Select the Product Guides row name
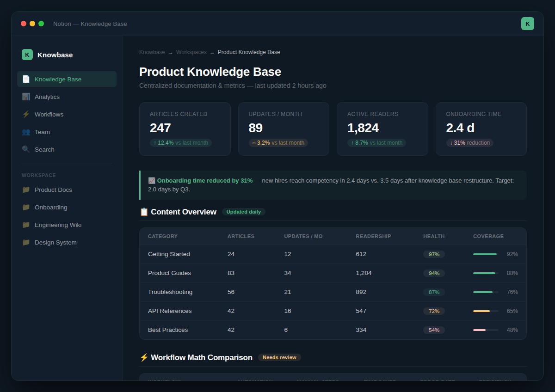555x392 pixels. coord(169,273)
